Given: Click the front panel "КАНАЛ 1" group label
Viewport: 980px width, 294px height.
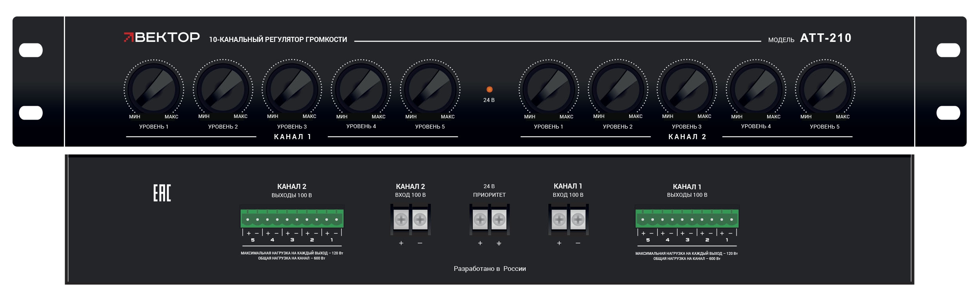Looking at the screenshot, I should (292, 137).
